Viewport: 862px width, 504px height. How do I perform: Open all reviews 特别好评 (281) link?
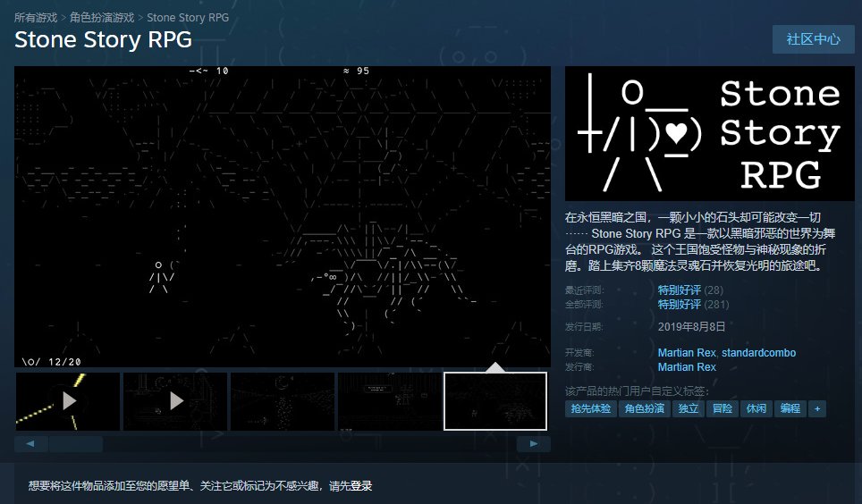click(693, 304)
